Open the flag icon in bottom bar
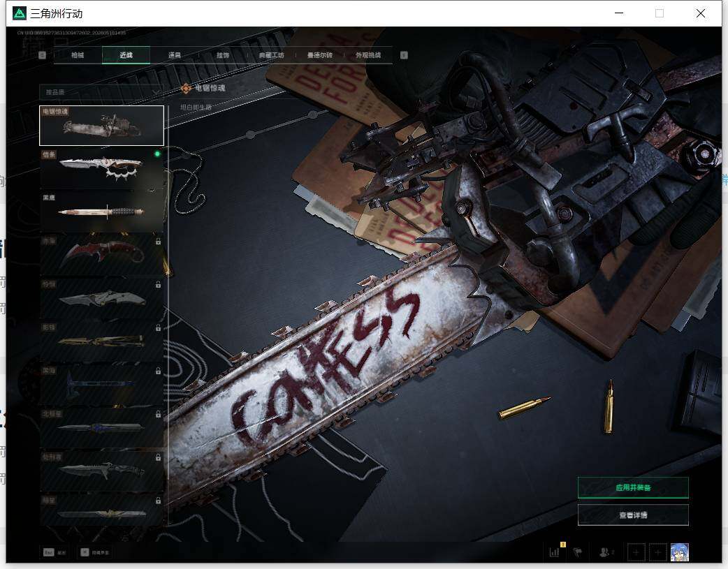This screenshot has height=569, width=728. 578,552
